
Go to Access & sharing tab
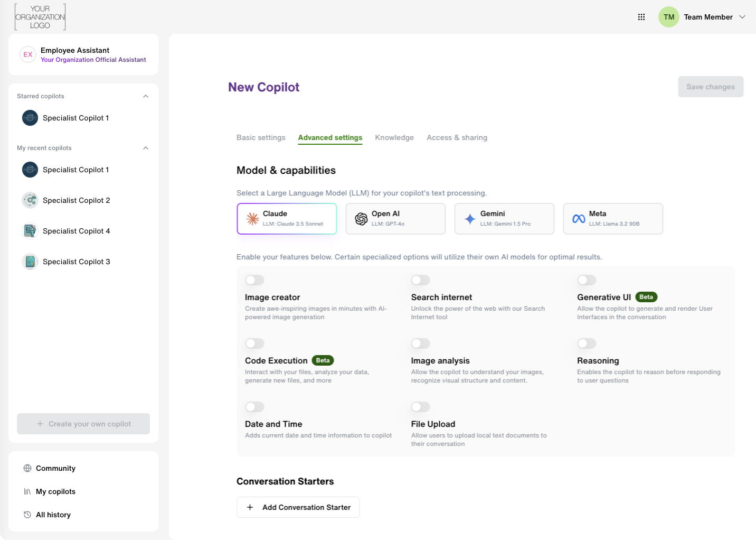[457, 137]
